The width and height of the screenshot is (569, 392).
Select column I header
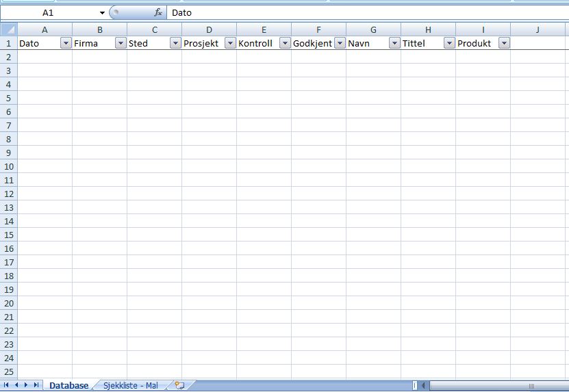tap(483, 29)
